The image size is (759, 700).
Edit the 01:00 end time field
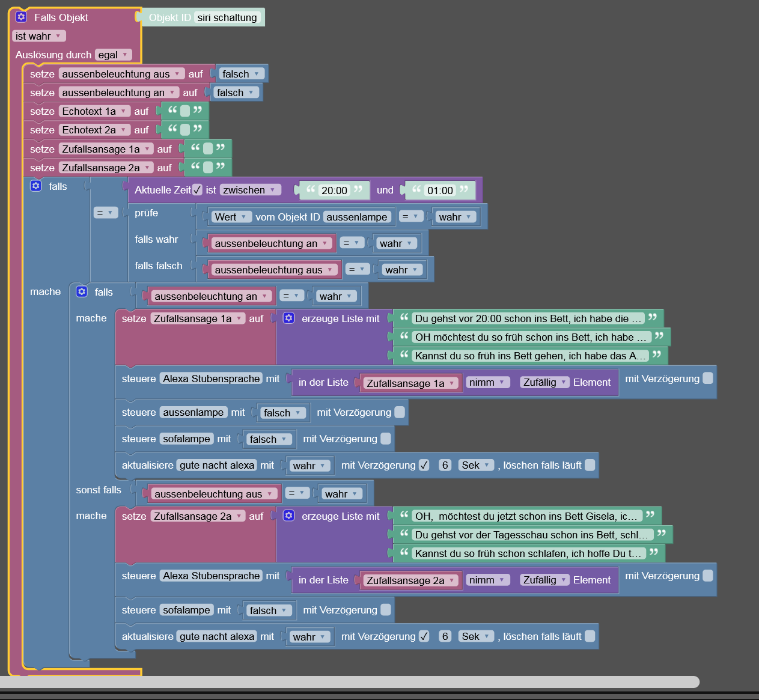coord(440,190)
